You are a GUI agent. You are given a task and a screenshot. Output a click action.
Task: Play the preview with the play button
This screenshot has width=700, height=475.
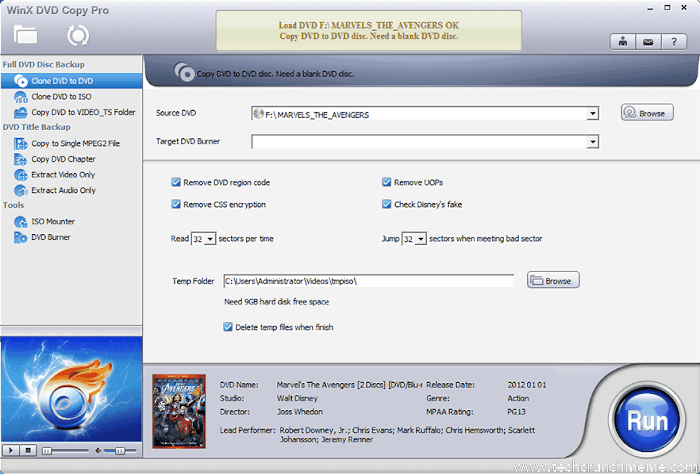[11, 450]
